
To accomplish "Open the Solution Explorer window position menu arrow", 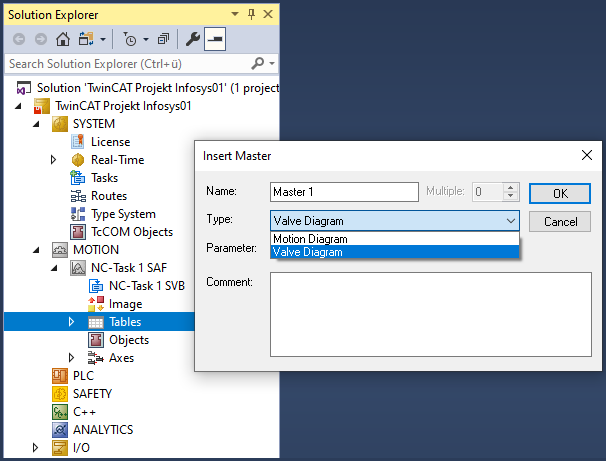I will click(x=235, y=14).
